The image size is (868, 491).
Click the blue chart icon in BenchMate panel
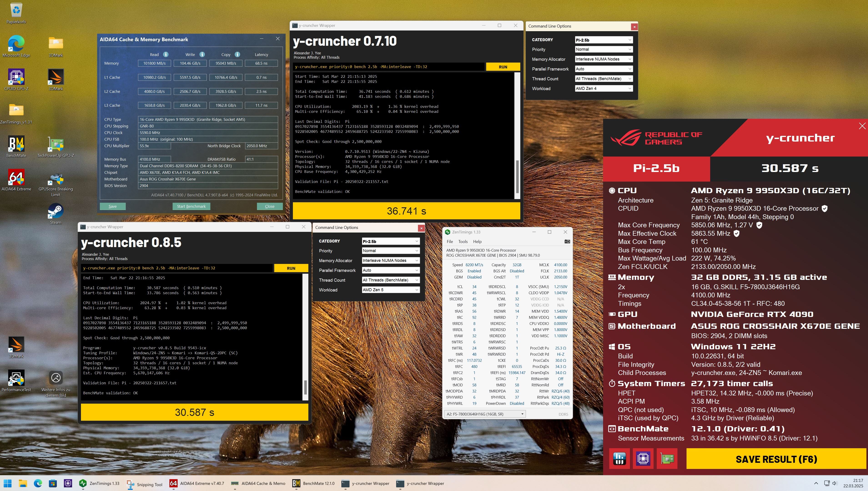pos(619,459)
